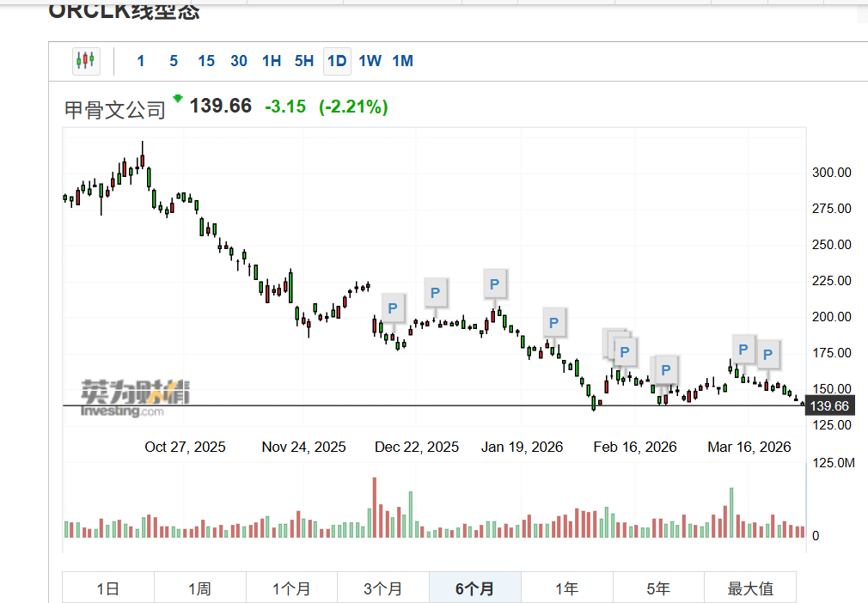Show the 1个月 time range
This screenshot has width=868, height=603.
pyautogui.click(x=291, y=588)
